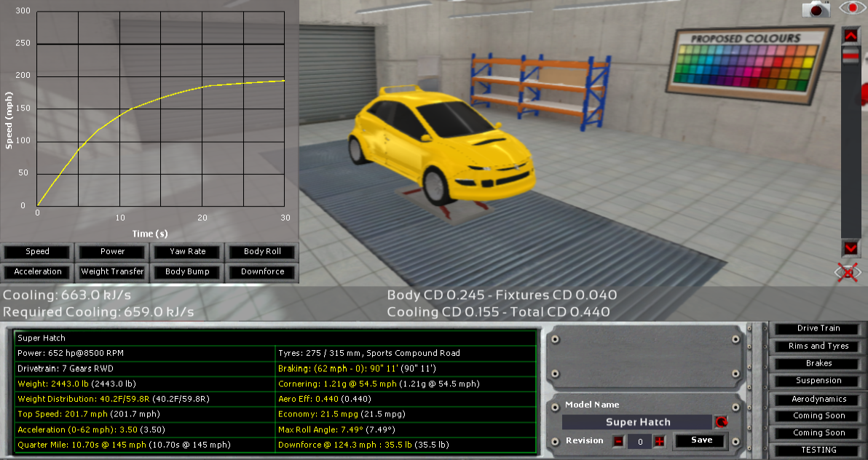This screenshot has height=460, width=868.
Task: Open the Drive Train section
Action: (818, 328)
